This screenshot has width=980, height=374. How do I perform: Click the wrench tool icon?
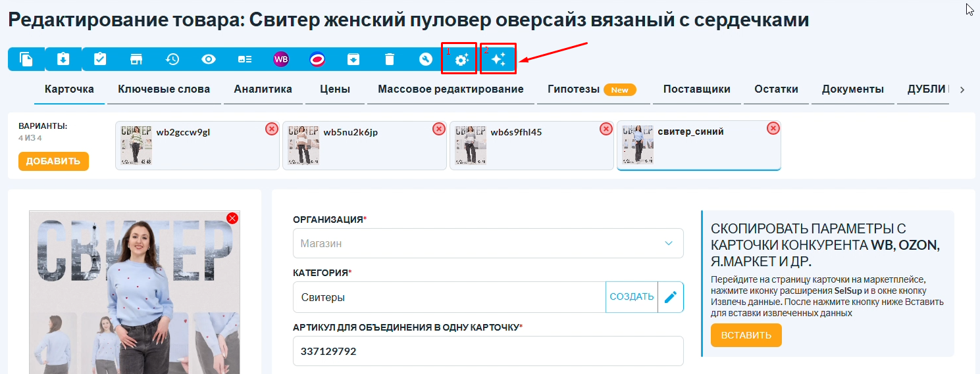(426, 59)
